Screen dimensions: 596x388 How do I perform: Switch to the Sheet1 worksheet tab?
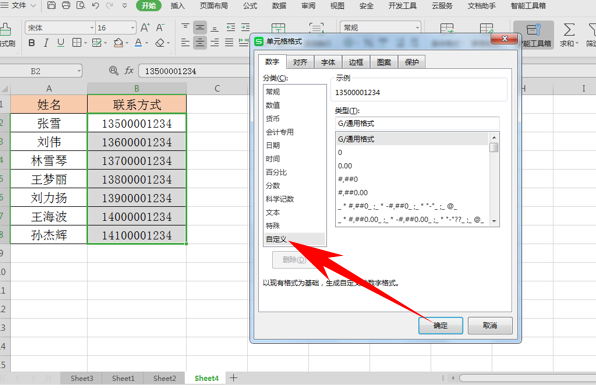click(x=123, y=378)
